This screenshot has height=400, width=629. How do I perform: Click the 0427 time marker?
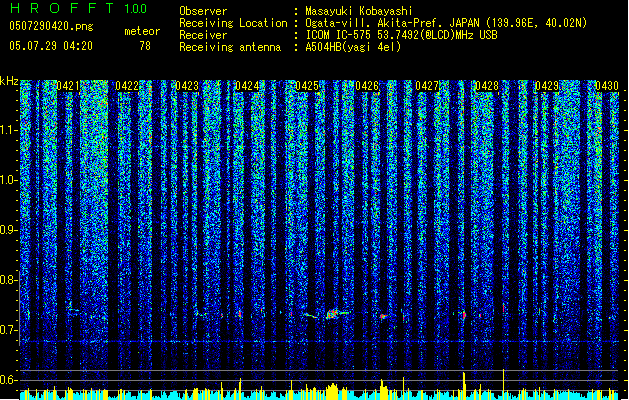click(427, 86)
